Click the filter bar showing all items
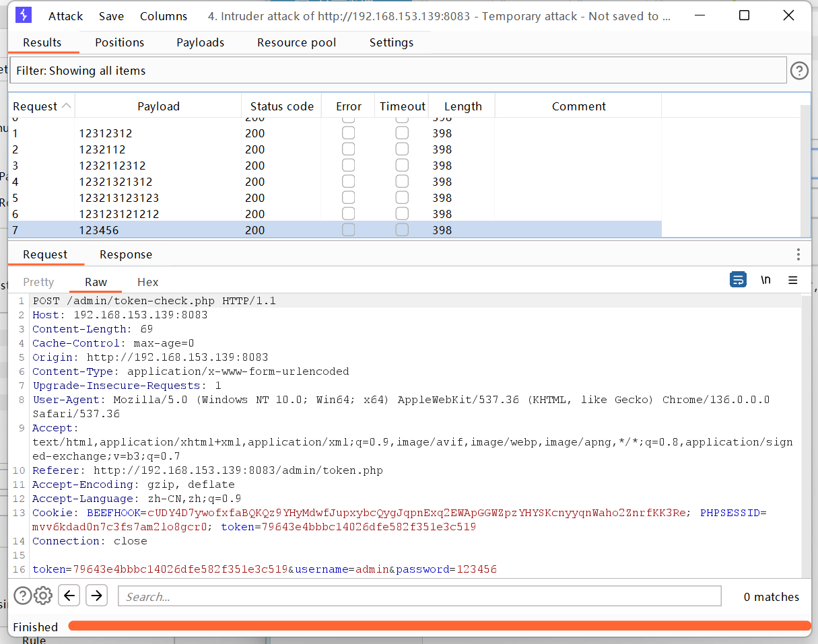Viewport: 818px width, 644px height. [397, 71]
